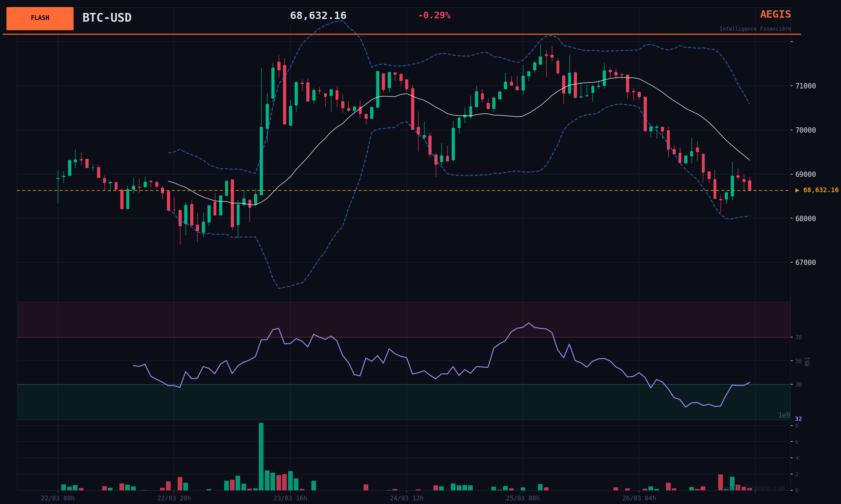Click the vertical RSI axis title
This screenshot has height=504, width=841.
[807, 361]
